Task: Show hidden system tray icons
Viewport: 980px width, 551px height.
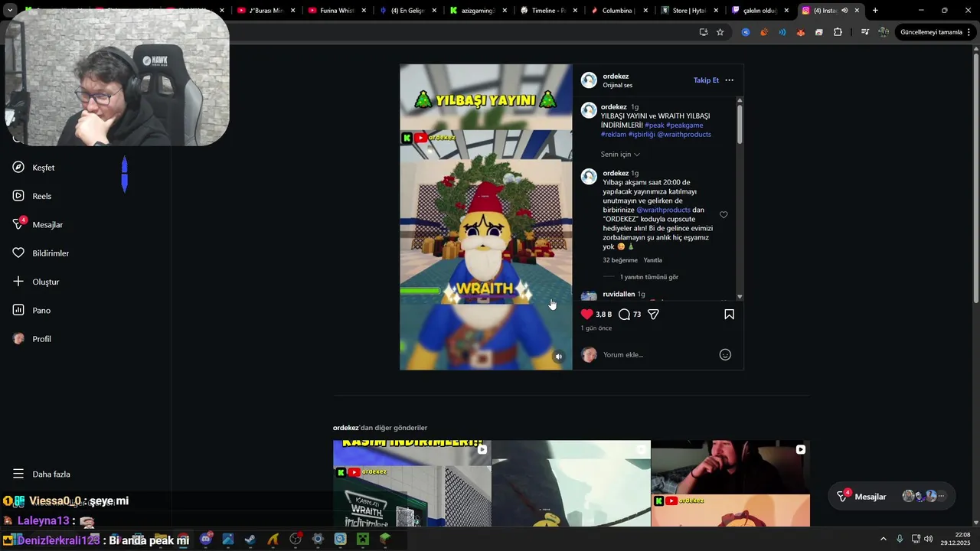Action: tap(884, 539)
